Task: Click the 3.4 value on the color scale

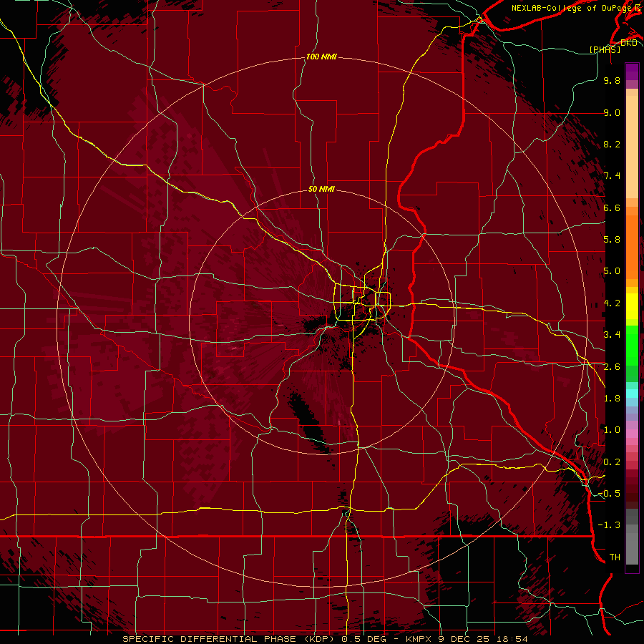Action: [612, 335]
